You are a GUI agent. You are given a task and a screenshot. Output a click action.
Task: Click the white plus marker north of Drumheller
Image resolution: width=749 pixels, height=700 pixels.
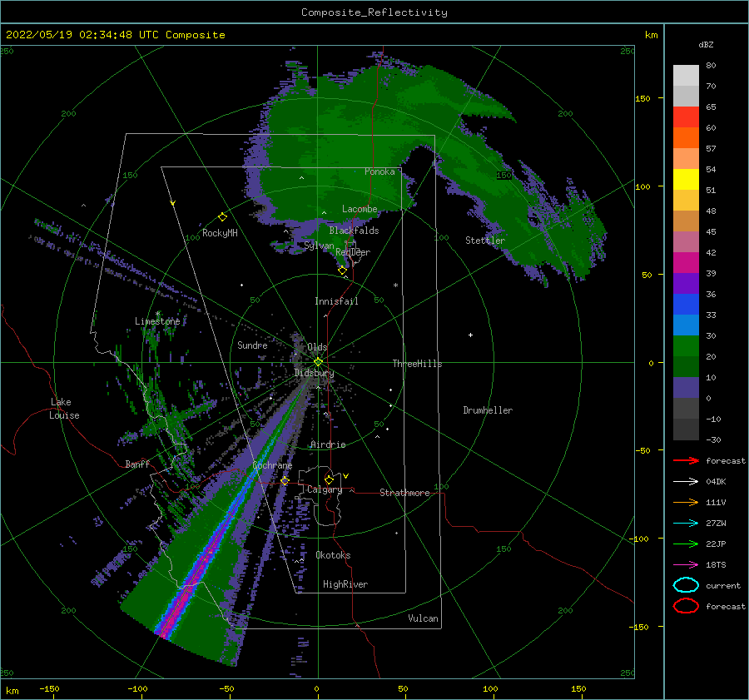coord(470,335)
